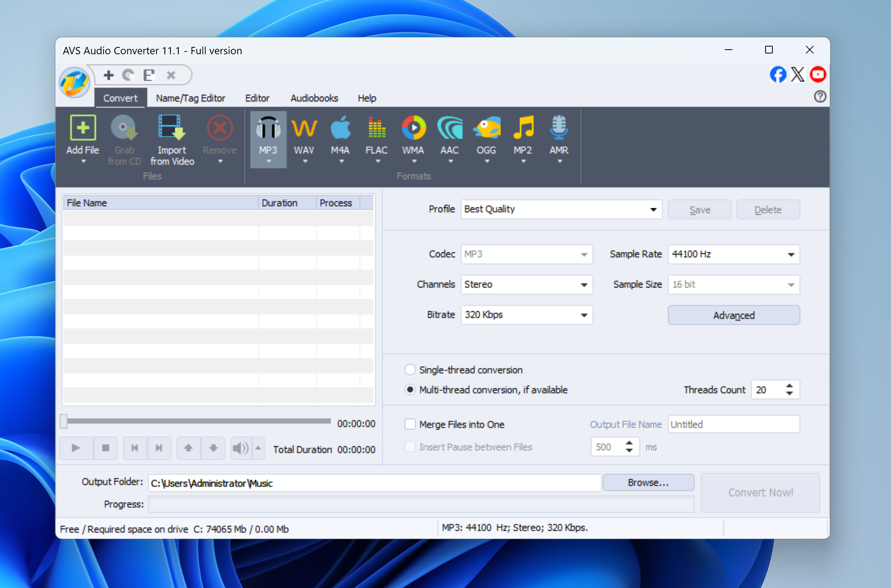Screen dimensions: 891x588
Task: Click the Browse... button
Action: click(x=648, y=483)
